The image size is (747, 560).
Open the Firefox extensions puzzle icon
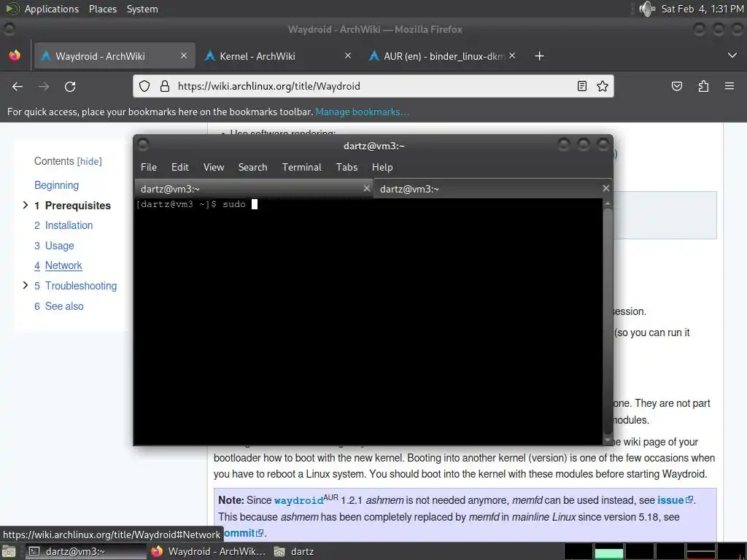pyautogui.click(x=703, y=86)
